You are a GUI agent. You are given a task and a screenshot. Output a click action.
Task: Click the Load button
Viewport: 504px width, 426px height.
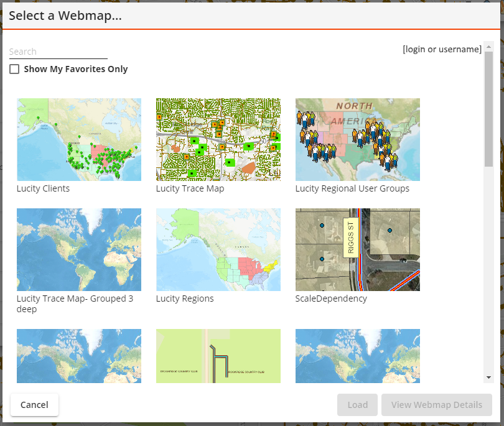point(357,405)
